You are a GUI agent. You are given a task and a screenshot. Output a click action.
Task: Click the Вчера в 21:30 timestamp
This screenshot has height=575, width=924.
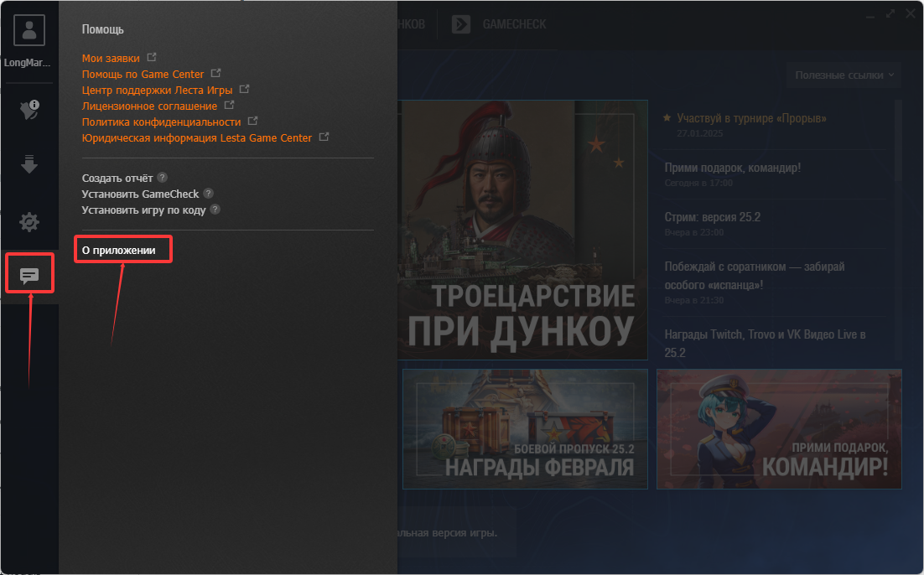694,300
